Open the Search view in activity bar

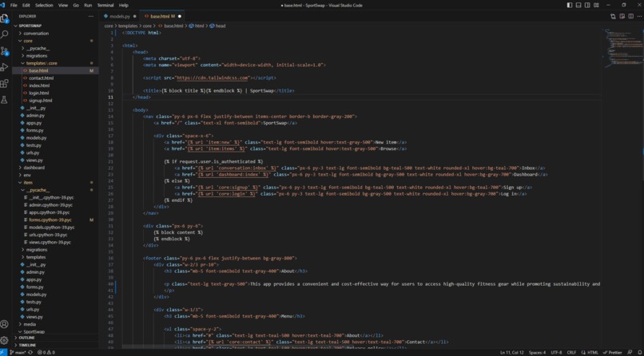point(5,34)
